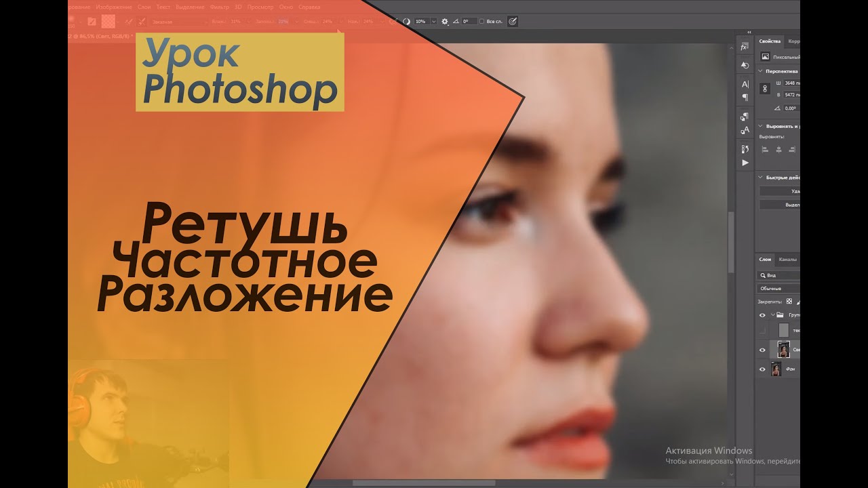Open the Actions play-arrow panel icon
The height and width of the screenshot is (488, 868).
tap(745, 163)
